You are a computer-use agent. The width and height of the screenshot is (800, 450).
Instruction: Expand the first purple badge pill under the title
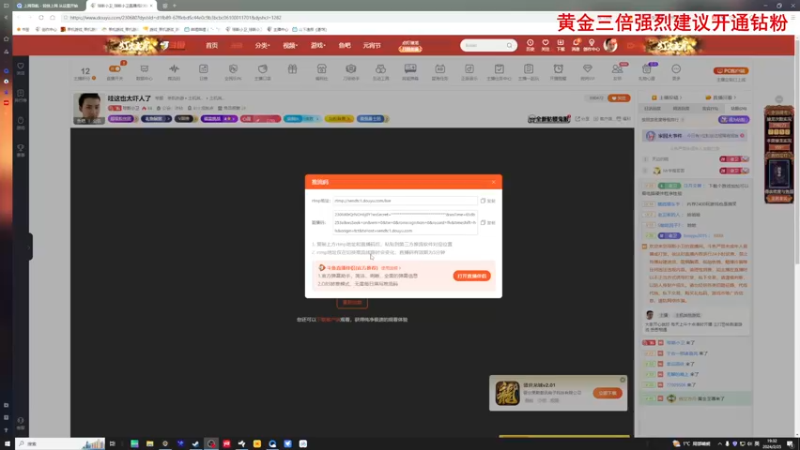coord(122,119)
